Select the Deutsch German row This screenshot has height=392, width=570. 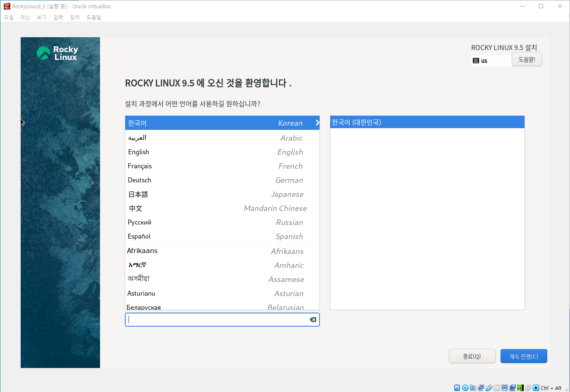pyautogui.click(x=222, y=180)
